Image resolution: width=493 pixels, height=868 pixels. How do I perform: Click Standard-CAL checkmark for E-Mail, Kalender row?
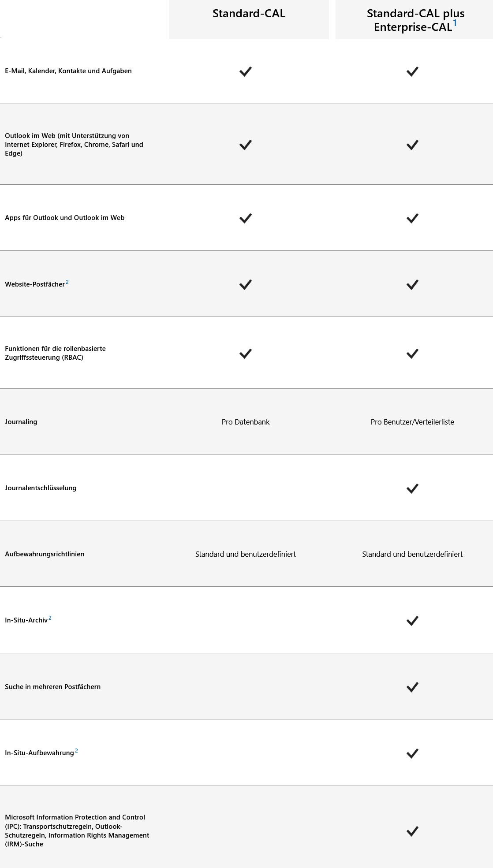[245, 71]
